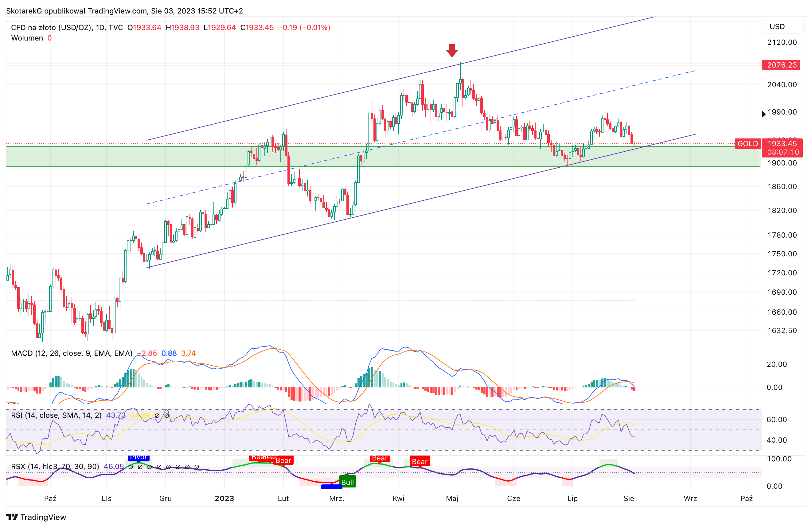
Task: Click the Bear label above the Lut tick
Action: pyautogui.click(x=283, y=460)
